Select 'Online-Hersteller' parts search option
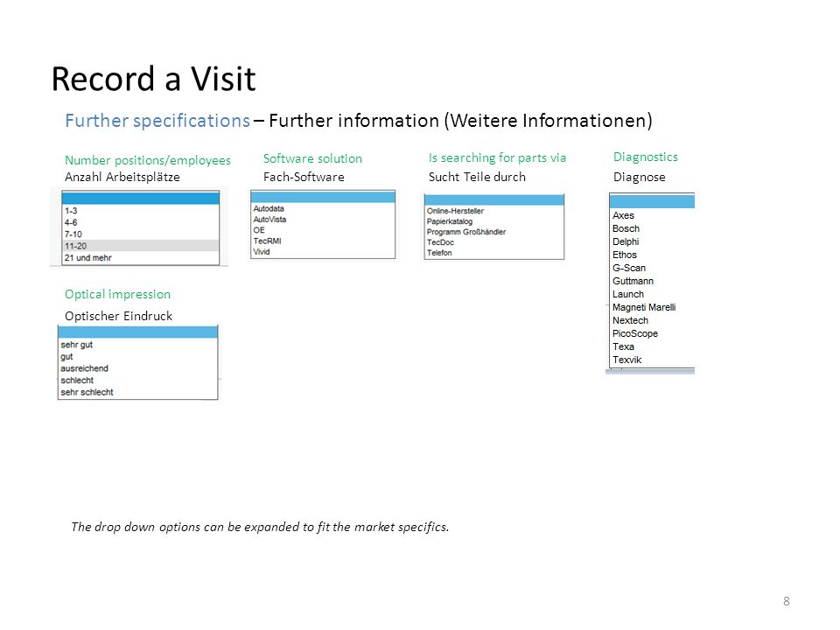Screen dimensions: 840x630 coord(493,211)
